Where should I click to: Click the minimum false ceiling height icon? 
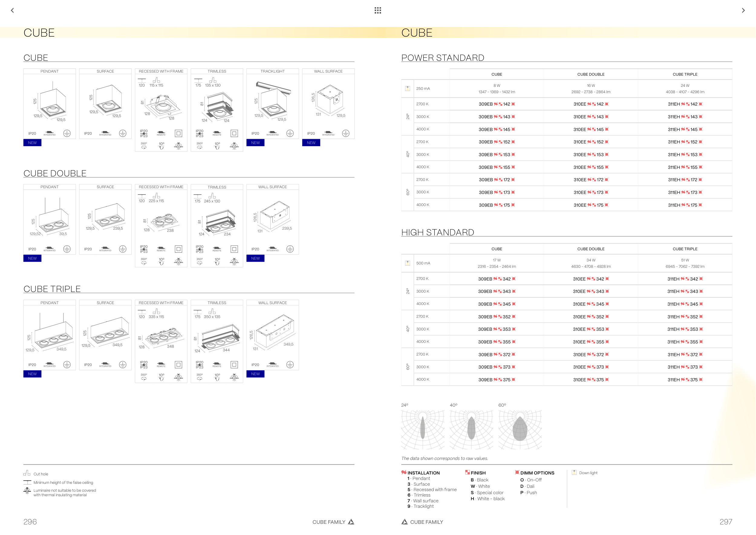27,482
